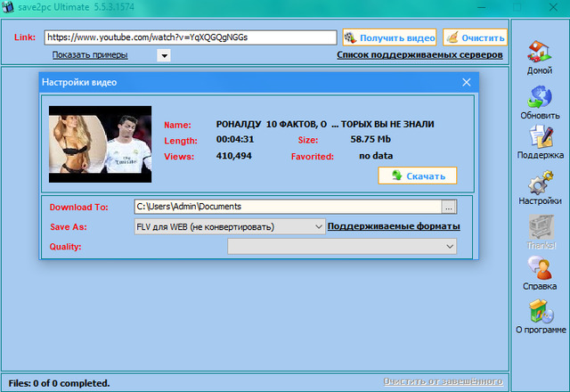This screenshot has height=392, width=570.
Task: Click the video thumbnail preview
Action: pyautogui.click(x=98, y=138)
